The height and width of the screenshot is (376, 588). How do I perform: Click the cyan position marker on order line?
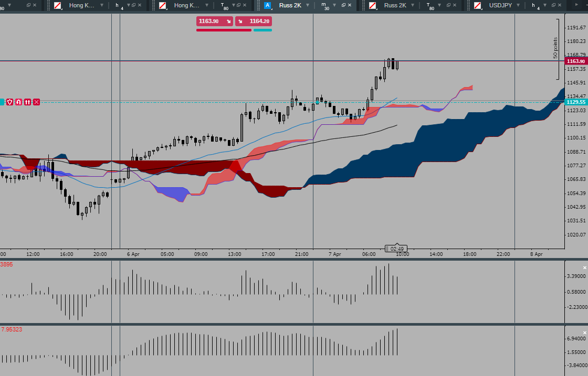(2, 102)
